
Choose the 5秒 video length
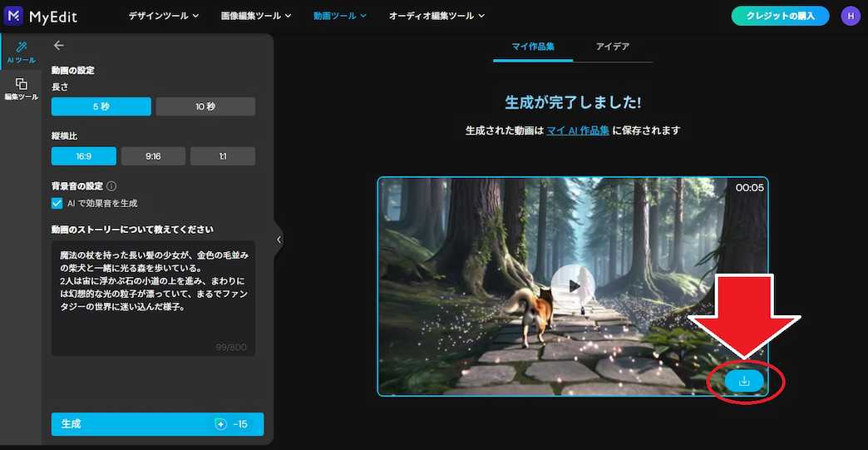(x=101, y=106)
